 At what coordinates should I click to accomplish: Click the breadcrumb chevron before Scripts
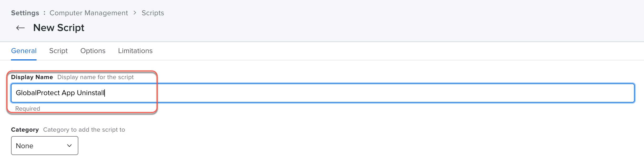click(x=135, y=13)
